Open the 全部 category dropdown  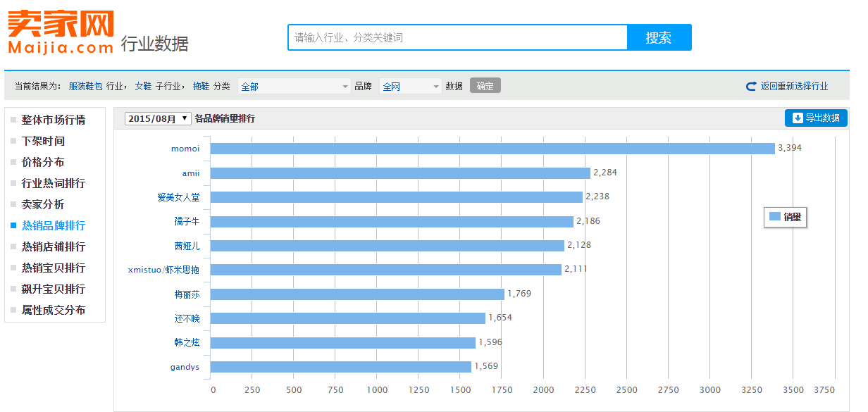[x=294, y=87]
